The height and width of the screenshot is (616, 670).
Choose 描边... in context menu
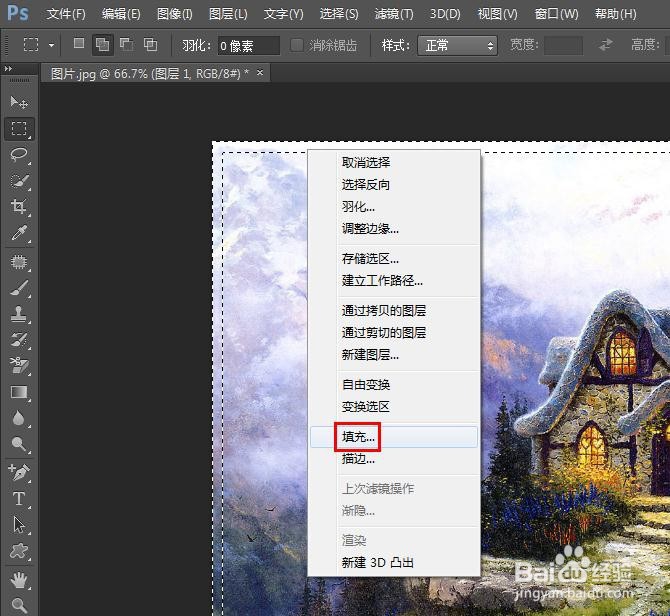point(394,459)
